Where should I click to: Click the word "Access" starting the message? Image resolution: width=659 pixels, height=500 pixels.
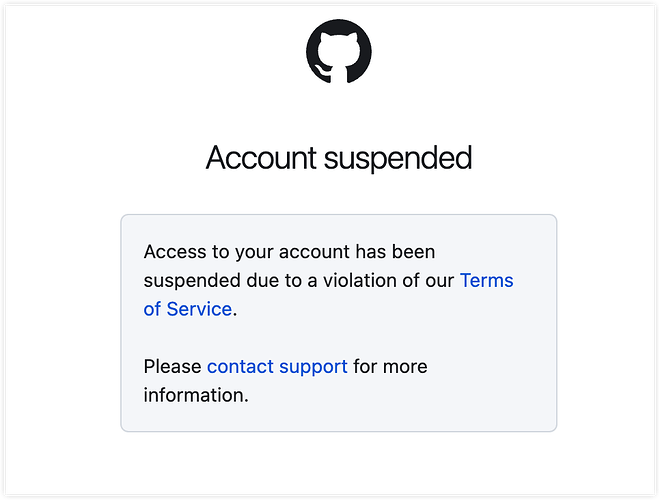pyautogui.click(x=175, y=252)
